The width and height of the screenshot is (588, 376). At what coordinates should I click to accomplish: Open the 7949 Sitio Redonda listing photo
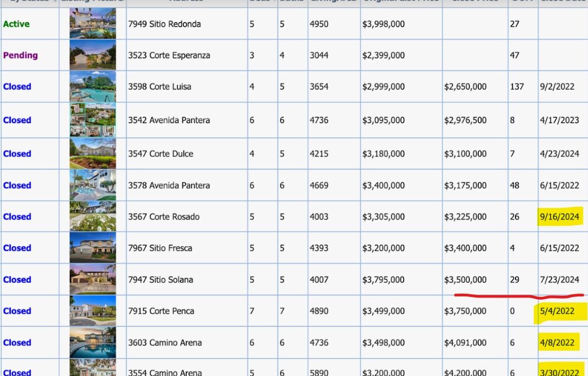point(93,23)
